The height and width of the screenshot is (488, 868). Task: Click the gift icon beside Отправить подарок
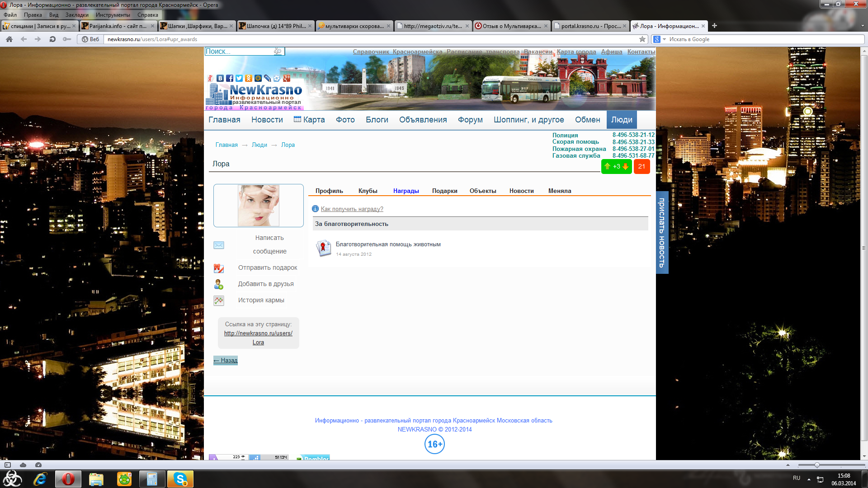[x=219, y=268]
